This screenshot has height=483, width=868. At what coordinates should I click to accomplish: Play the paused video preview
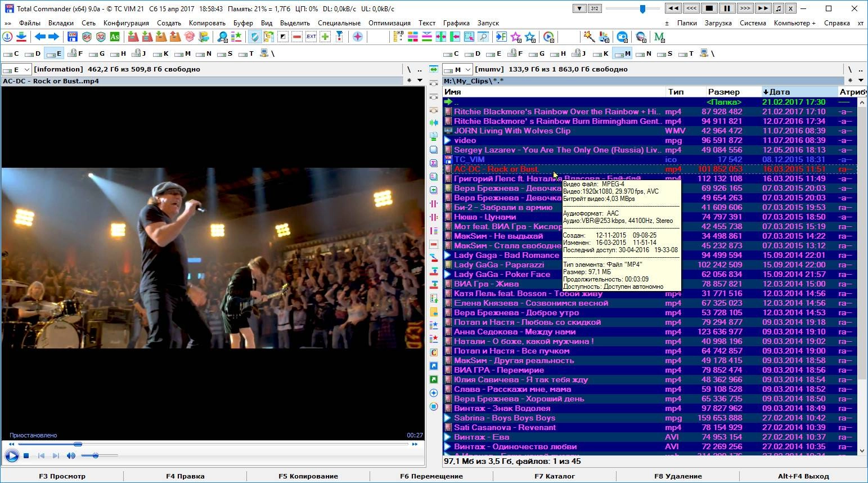pyautogui.click(x=11, y=455)
